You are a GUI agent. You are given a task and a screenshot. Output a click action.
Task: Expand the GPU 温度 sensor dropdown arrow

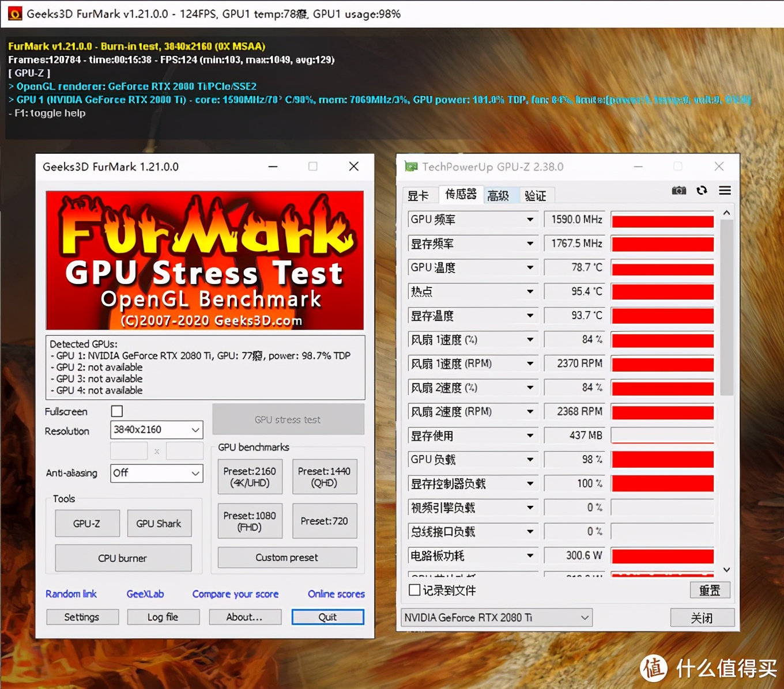pos(530,267)
